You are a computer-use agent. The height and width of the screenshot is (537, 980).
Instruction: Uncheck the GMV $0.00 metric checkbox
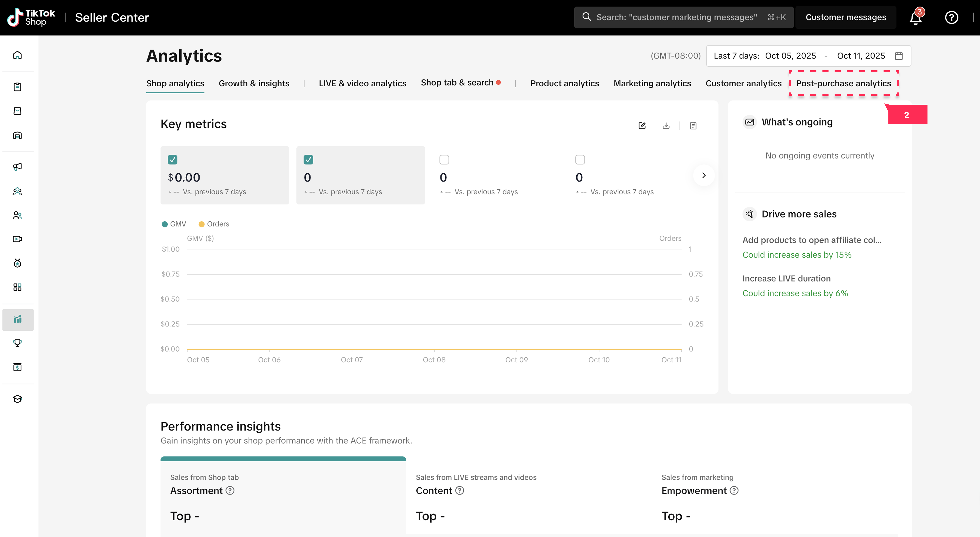(x=172, y=160)
